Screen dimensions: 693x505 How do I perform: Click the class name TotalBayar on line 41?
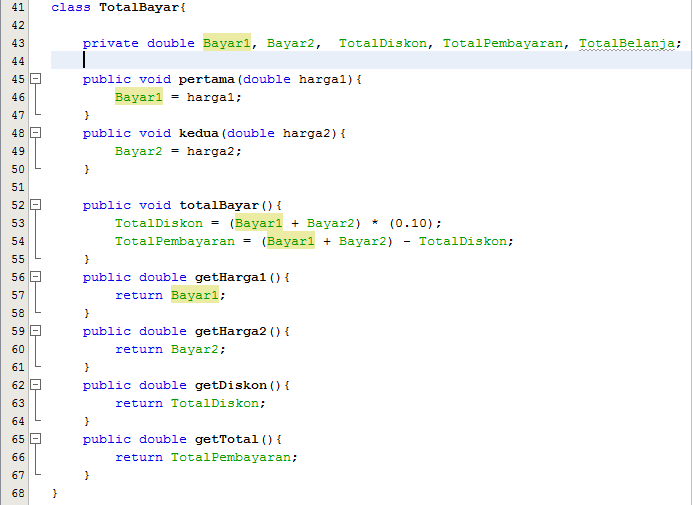pos(139,8)
